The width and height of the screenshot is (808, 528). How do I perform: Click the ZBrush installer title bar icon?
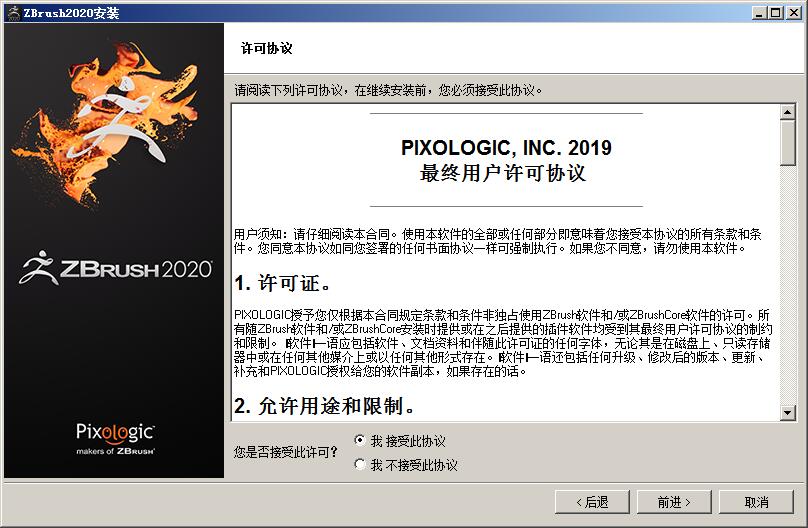[13, 13]
